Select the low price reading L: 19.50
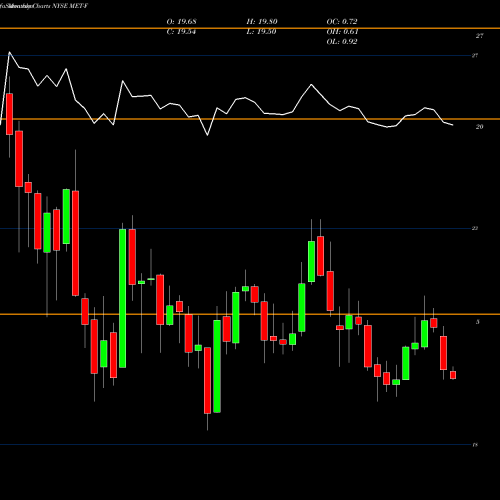The image size is (500, 500). click(x=261, y=32)
